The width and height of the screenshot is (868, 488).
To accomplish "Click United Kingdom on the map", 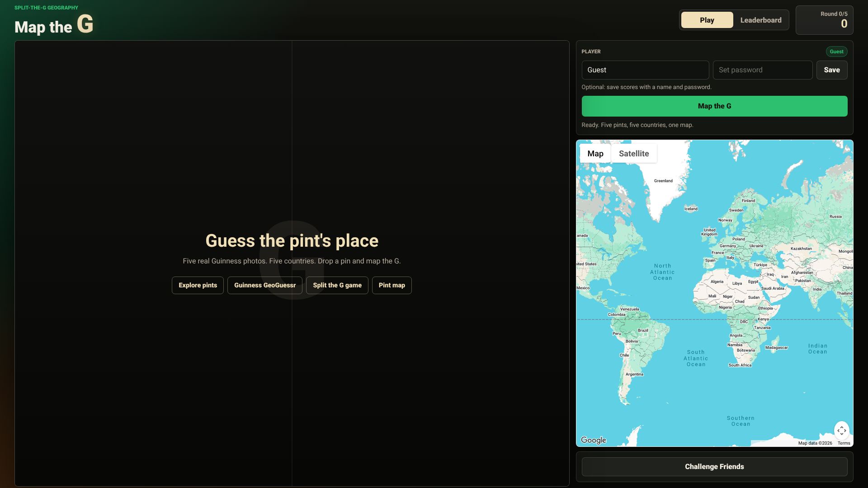I will (x=709, y=232).
